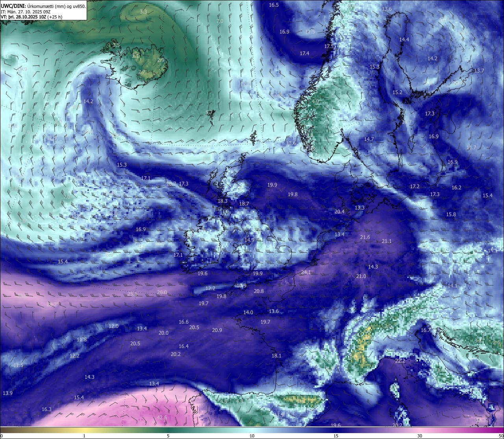The height and width of the screenshot is (439, 504).
Task: Click the 20.4 value near Denmark
Action: 339,211
